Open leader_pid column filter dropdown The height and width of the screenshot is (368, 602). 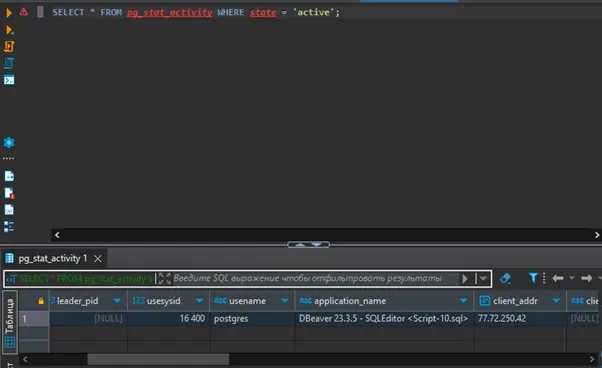point(117,301)
